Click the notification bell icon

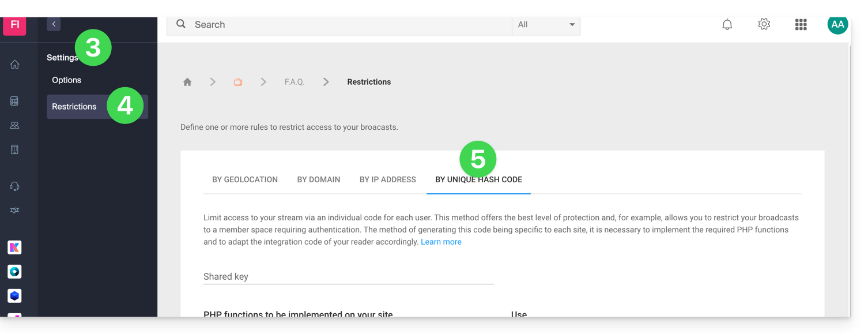[727, 25]
